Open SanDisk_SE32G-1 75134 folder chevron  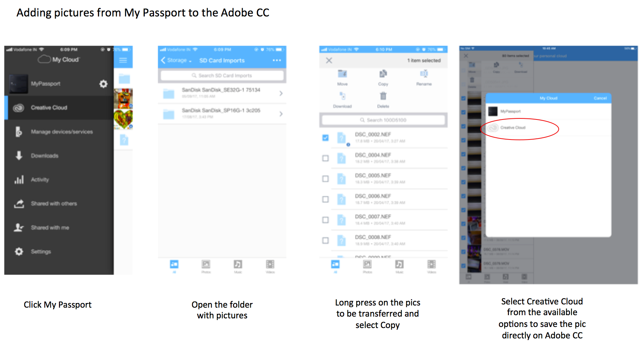[281, 93]
